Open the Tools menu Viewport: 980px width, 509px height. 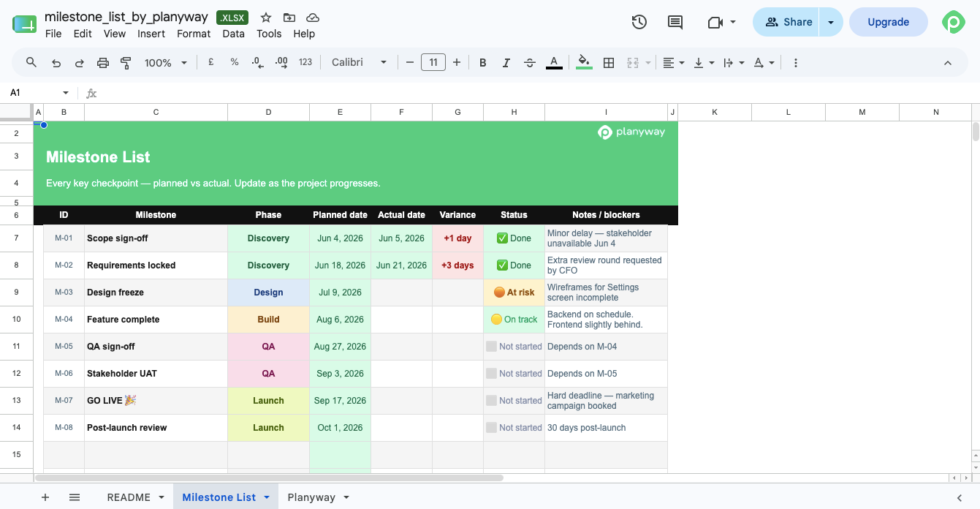[x=269, y=34]
